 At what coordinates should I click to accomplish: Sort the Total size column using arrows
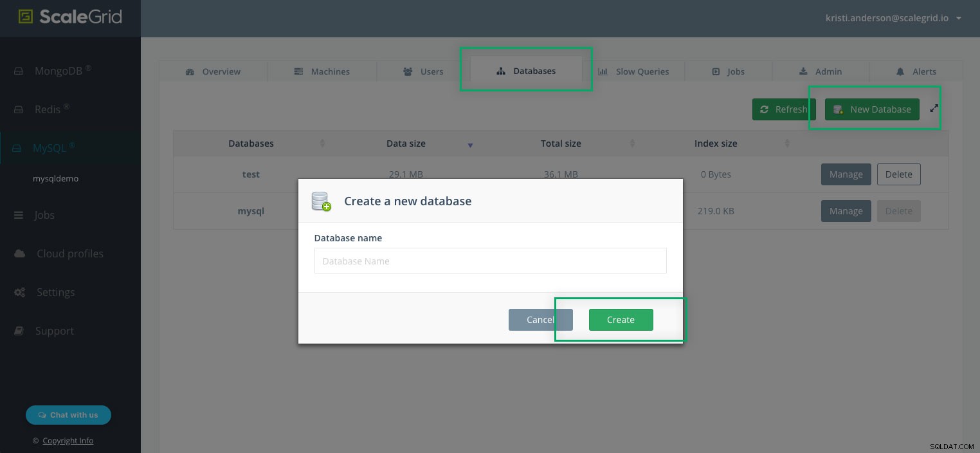coord(632,143)
